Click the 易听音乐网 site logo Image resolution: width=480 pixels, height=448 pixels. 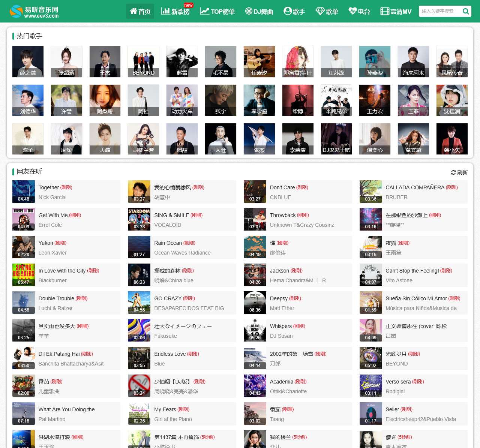[34, 12]
